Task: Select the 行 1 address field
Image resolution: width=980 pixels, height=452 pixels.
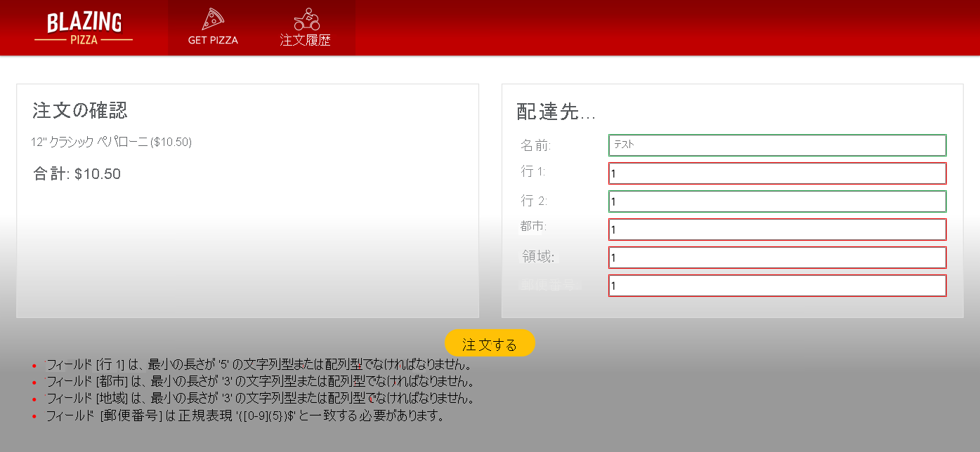Action: (777, 173)
